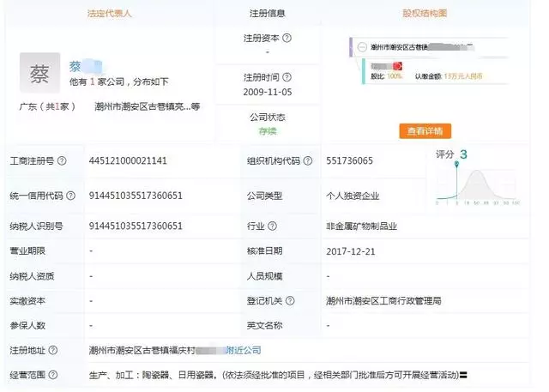Click the 核准日期 label
Viewport: 549px width, 392px height.
pyautogui.click(x=265, y=251)
